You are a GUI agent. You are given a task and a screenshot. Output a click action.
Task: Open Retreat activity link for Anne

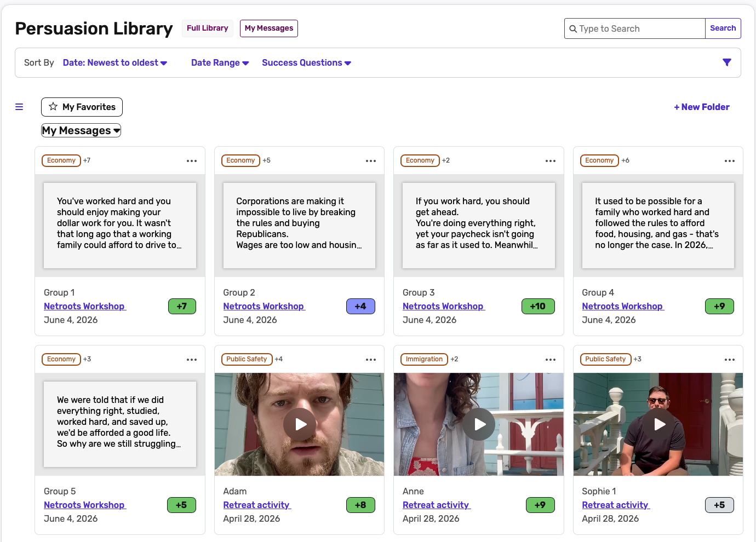coord(437,505)
